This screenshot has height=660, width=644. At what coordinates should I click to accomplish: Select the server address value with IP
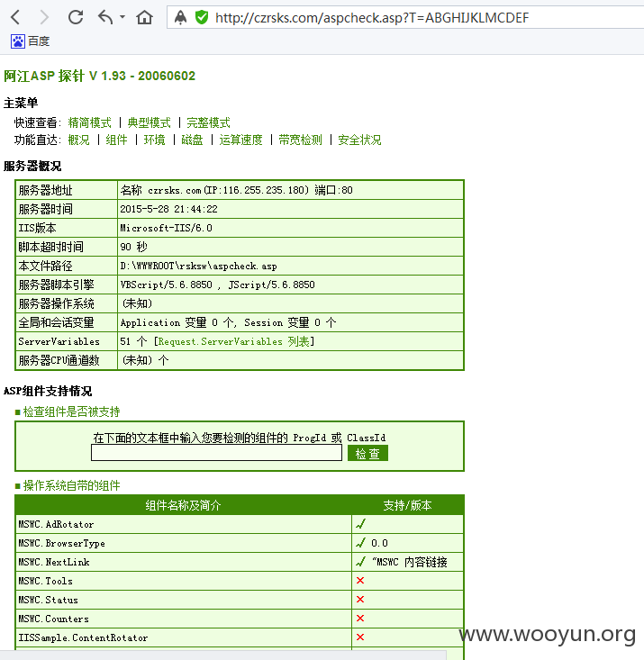tap(236, 190)
